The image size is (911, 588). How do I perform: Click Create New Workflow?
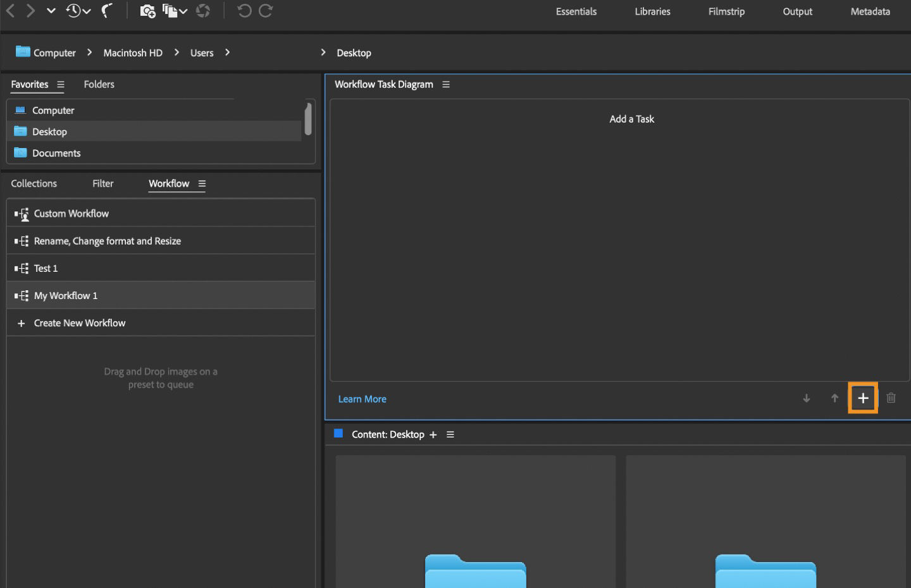(79, 322)
